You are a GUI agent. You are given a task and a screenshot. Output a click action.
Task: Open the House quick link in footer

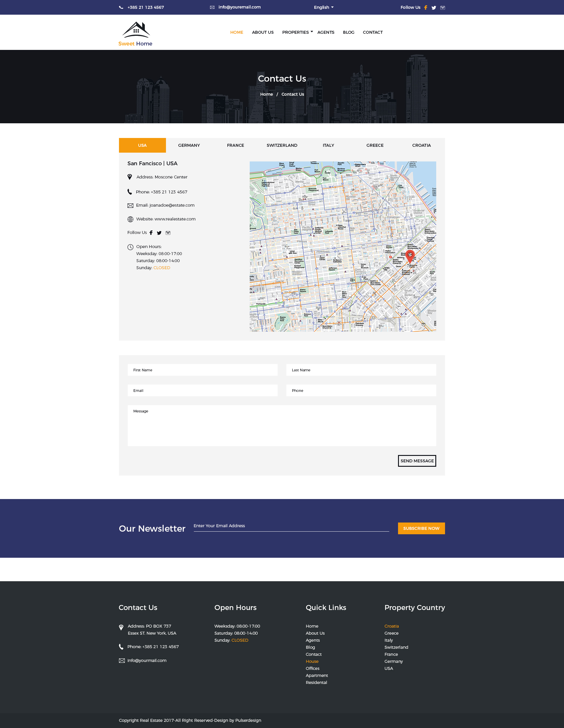pyautogui.click(x=312, y=661)
